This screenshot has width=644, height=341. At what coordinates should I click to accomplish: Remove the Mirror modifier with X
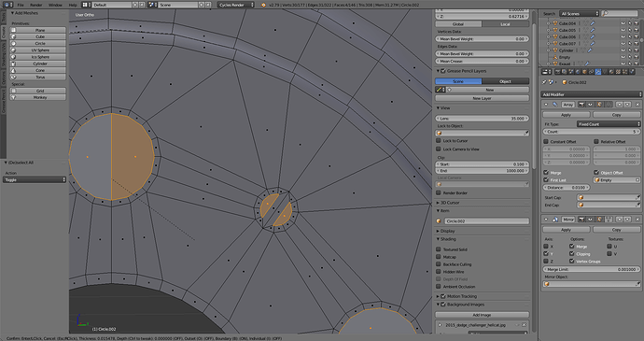[x=637, y=220]
